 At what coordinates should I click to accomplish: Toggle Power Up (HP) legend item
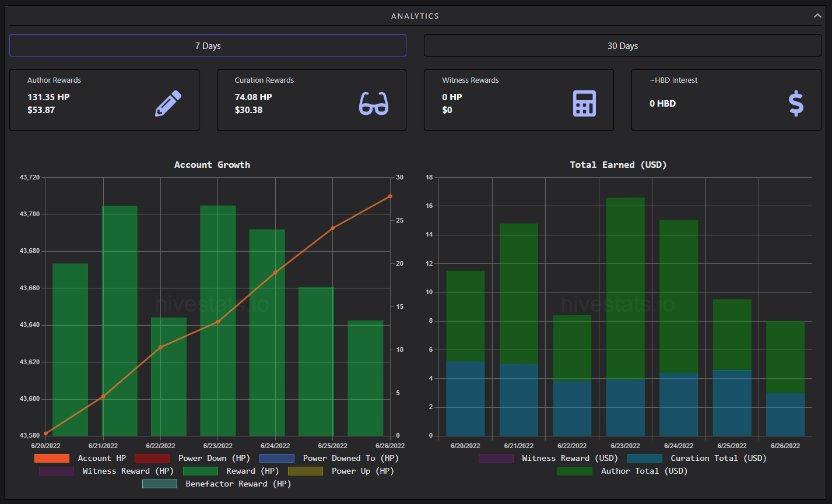341,471
